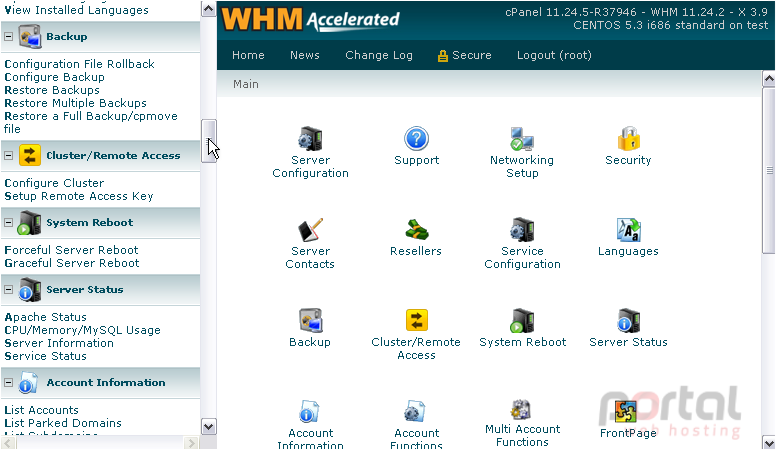
Task: Click sidebar horizontal scrollbar right arrow
Action: 191,443
